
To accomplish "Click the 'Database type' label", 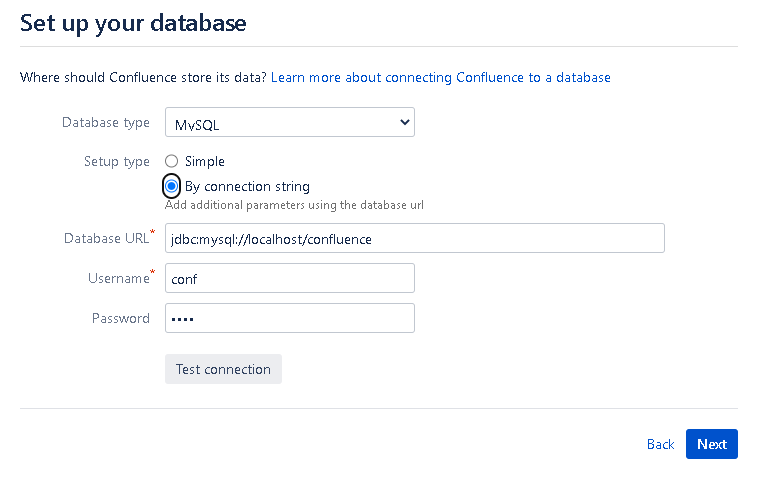I will coord(105,123).
